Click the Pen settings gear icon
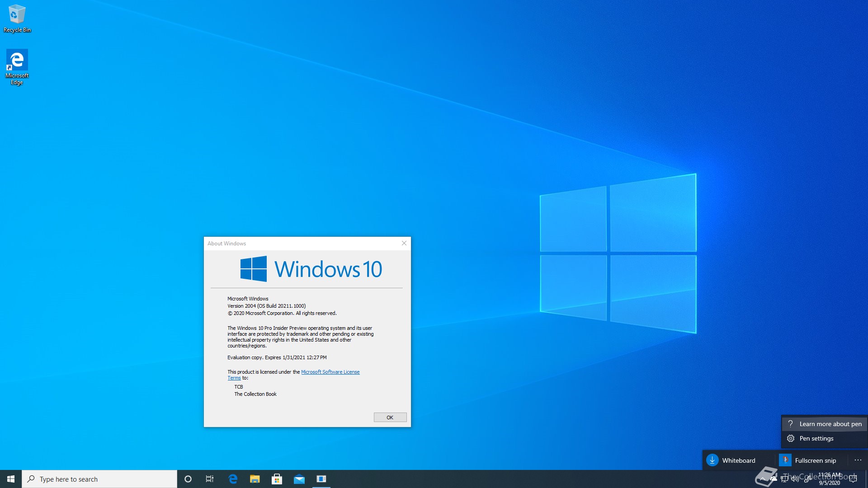The height and width of the screenshot is (488, 868). [x=791, y=438]
